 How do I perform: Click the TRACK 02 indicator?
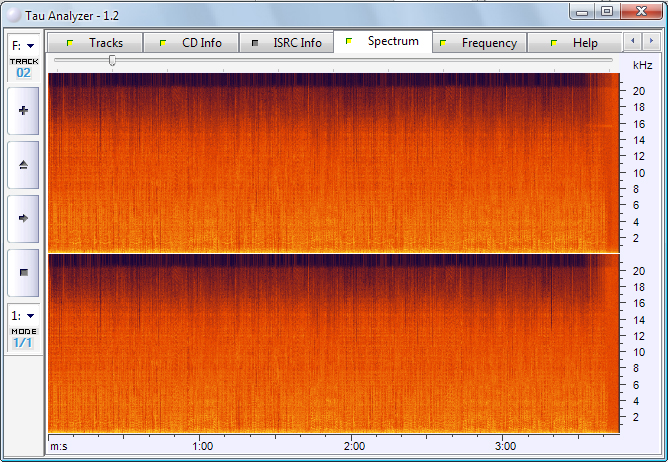pyautogui.click(x=23, y=68)
